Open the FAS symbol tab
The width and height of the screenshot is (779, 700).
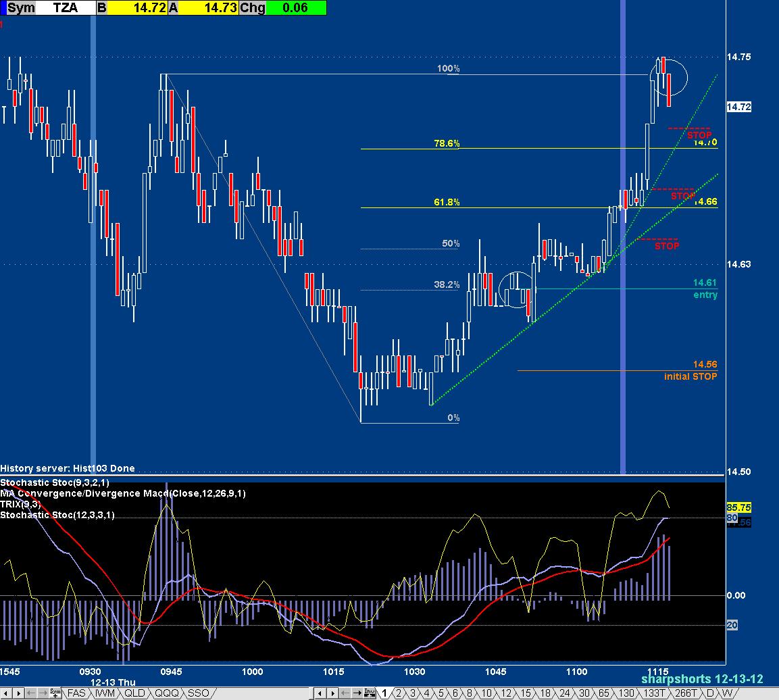pyautogui.click(x=76, y=693)
